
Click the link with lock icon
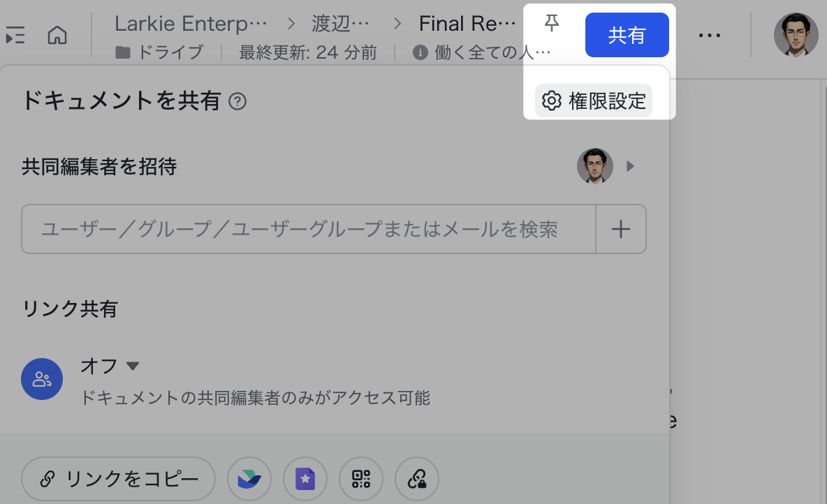click(x=417, y=479)
